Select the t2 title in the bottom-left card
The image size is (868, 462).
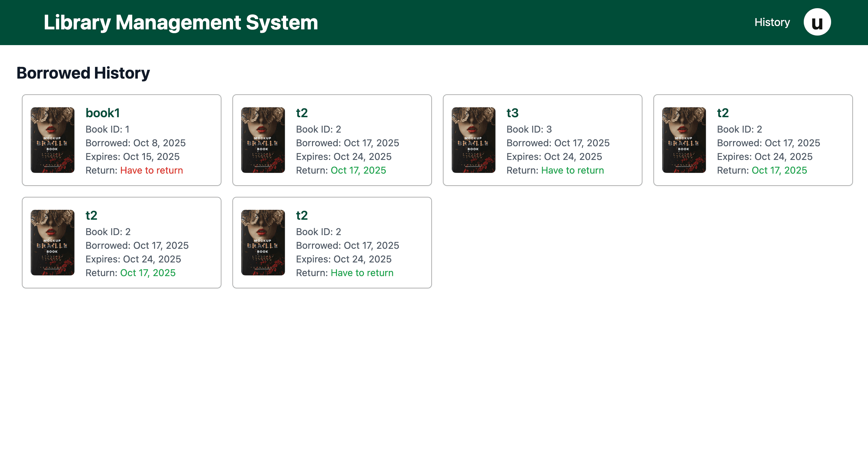(91, 216)
